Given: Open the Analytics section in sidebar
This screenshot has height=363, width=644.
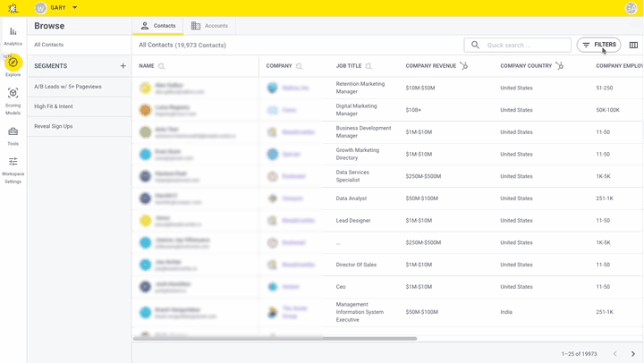Looking at the screenshot, I should [13, 36].
